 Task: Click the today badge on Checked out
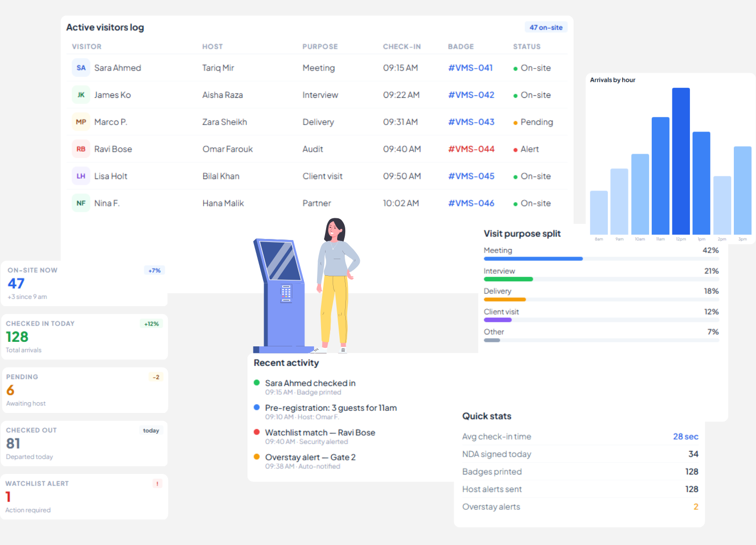tap(151, 431)
